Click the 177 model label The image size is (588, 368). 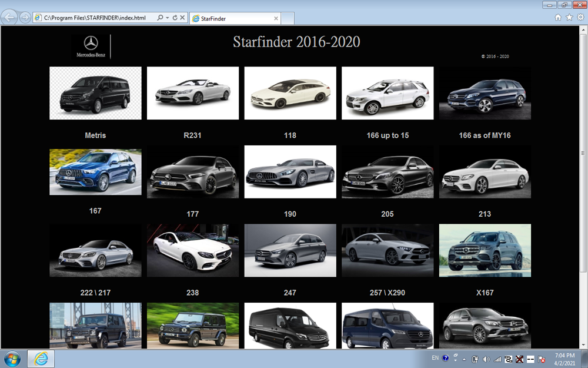pyautogui.click(x=192, y=214)
